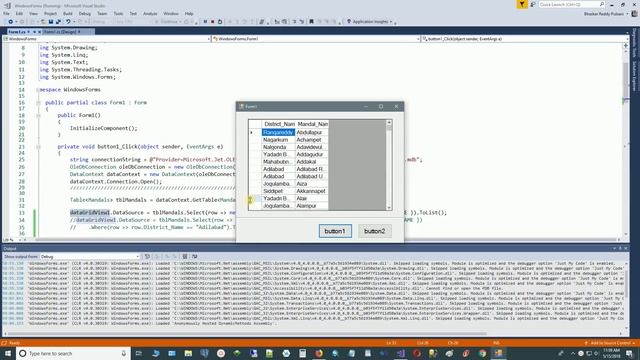Image resolution: width=640 pixels, height=360 pixels.
Task: Click the InitializeComponent() code line
Action: [x=103, y=128]
